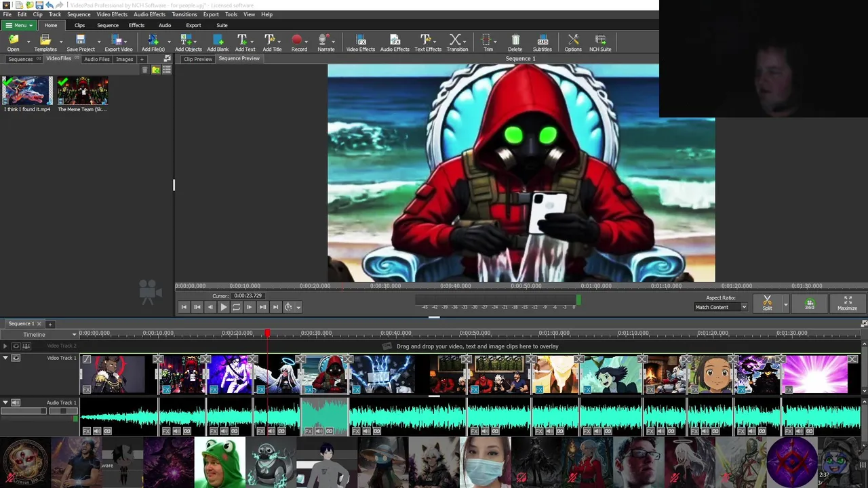Open the Options wrench icon
The image size is (868, 488).
tap(573, 40)
